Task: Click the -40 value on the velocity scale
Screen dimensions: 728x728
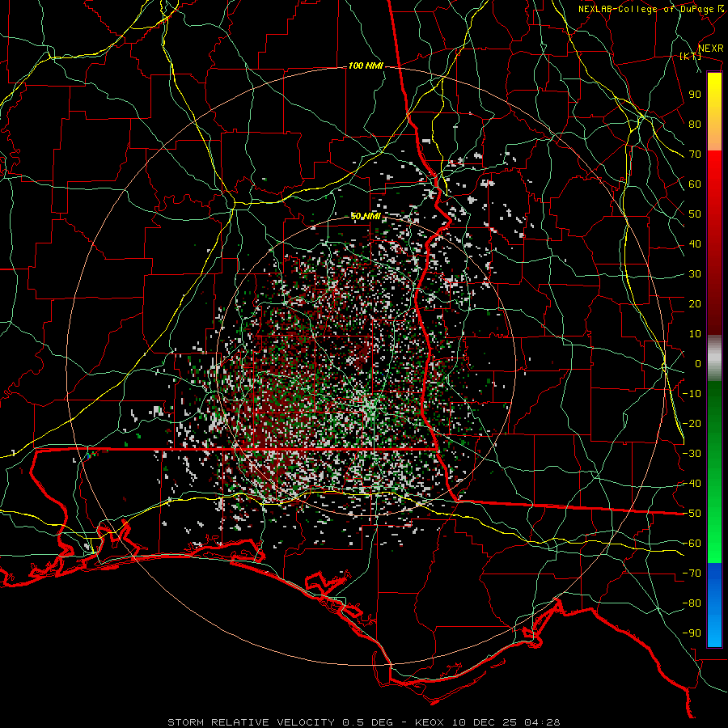Action: tap(692, 484)
